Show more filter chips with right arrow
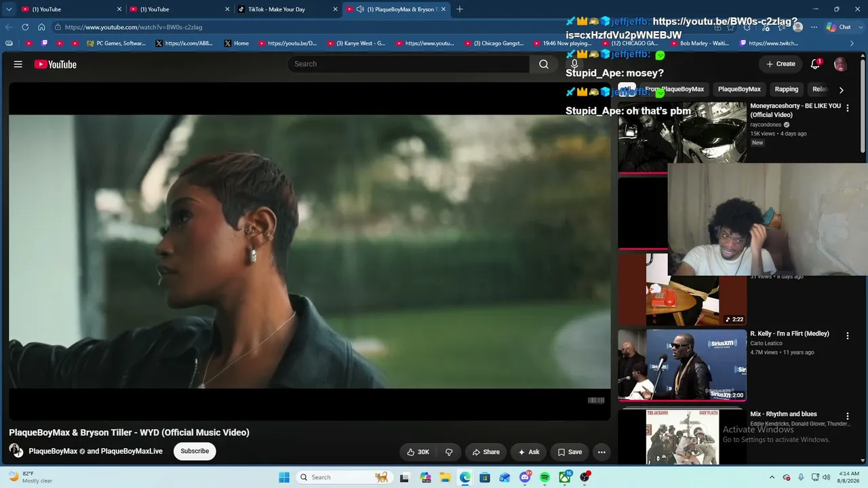This screenshot has height=488, width=868. coord(841,89)
